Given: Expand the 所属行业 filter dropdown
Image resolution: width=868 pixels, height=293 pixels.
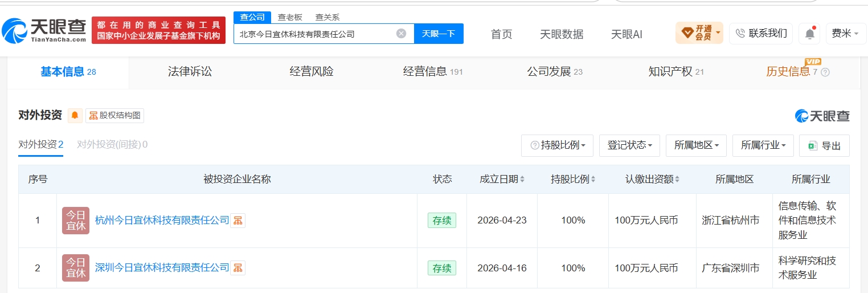Looking at the screenshot, I should tap(763, 146).
